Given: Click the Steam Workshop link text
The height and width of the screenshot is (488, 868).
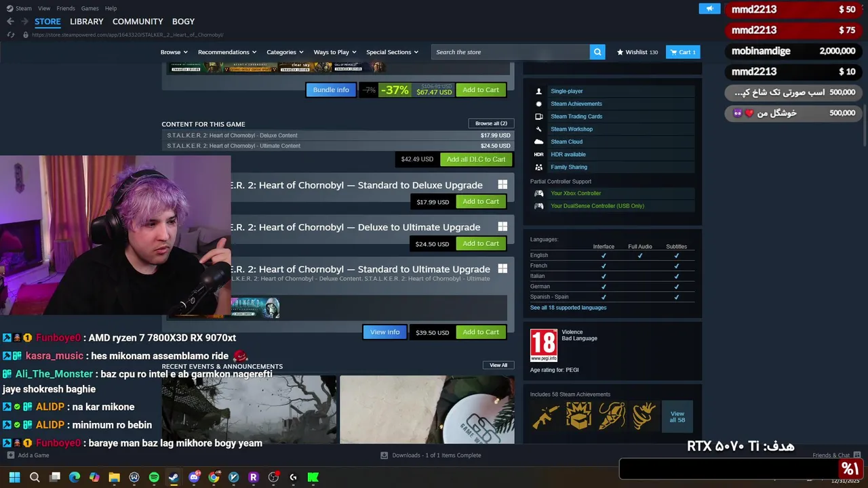Looking at the screenshot, I should [x=572, y=129].
